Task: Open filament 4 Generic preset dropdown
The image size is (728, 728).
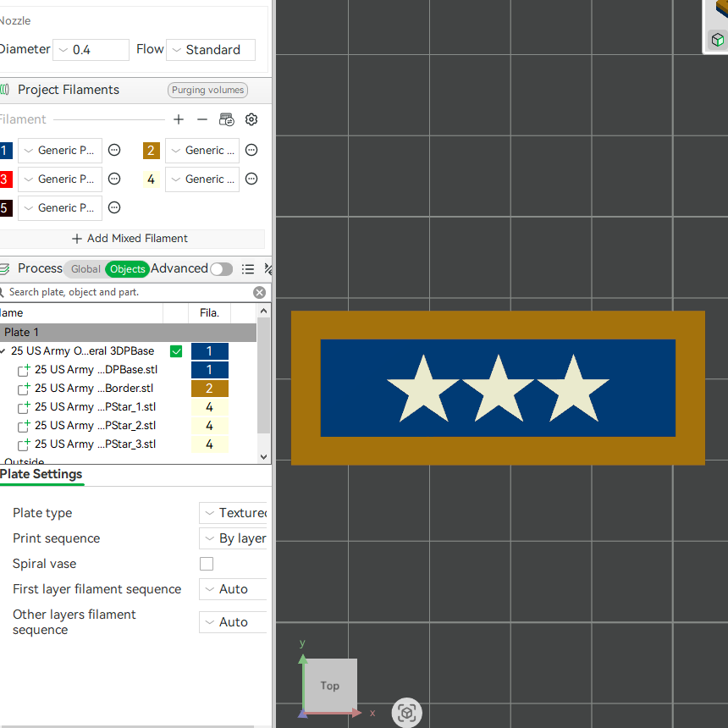Action: tap(202, 179)
